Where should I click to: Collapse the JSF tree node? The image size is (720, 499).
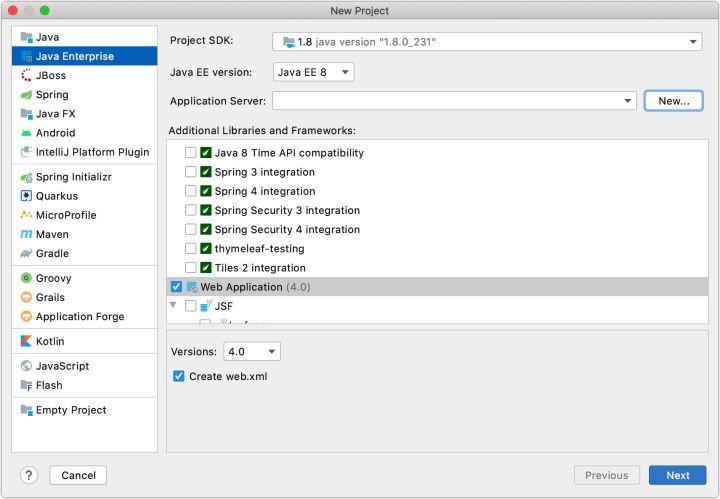tap(173, 305)
